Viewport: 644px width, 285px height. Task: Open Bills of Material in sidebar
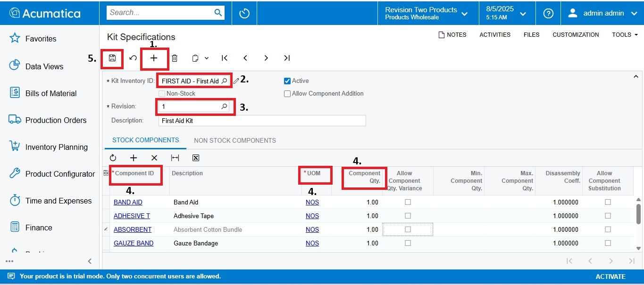50,93
